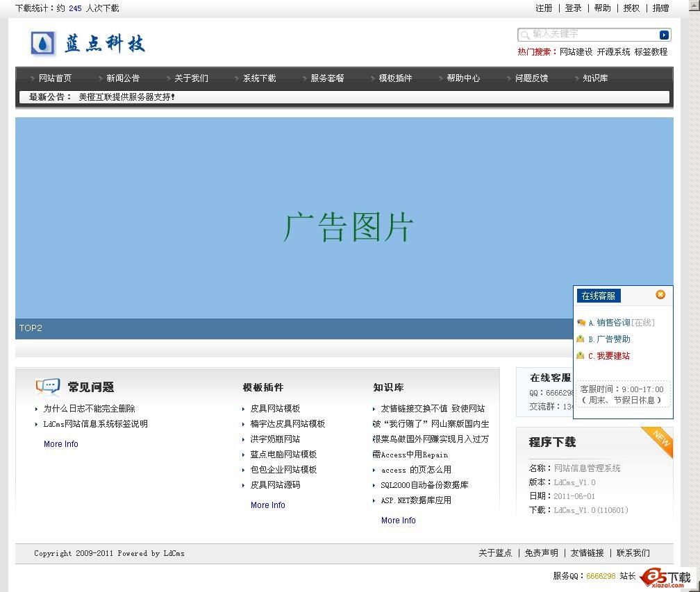Open LdCms_V1.0(110601) download link
Screen dimensions: 700x592
pos(590,510)
